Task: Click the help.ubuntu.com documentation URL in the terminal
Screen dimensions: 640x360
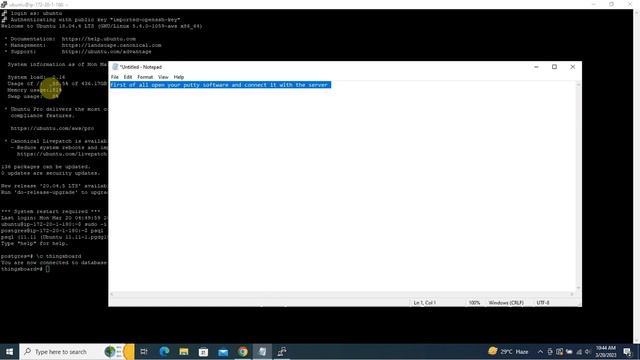Action: [99, 39]
